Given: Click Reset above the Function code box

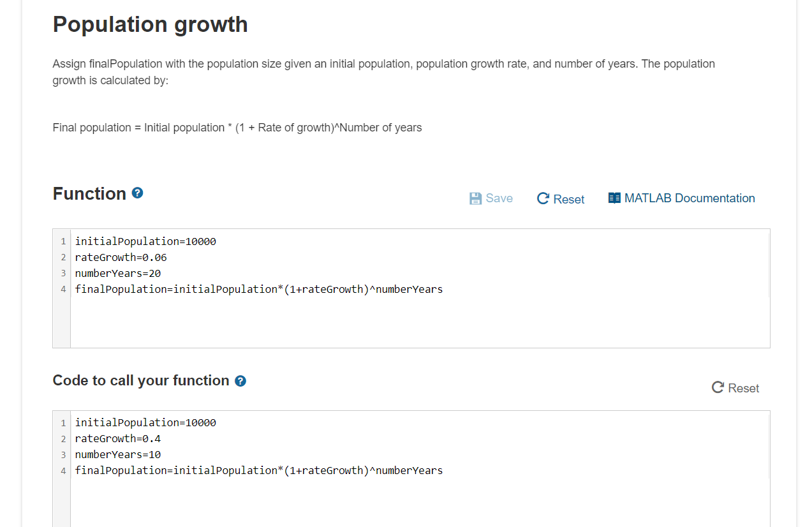Looking at the screenshot, I should (x=560, y=198).
